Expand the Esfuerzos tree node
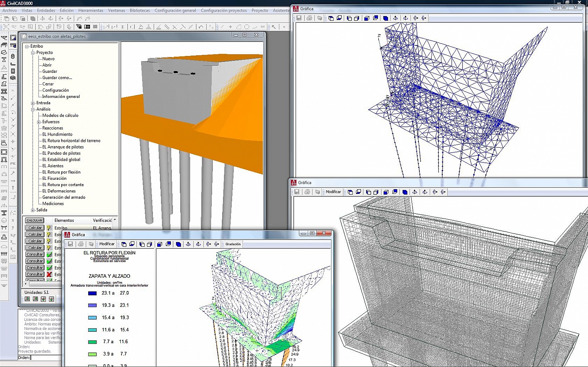Image resolution: width=588 pixels, height=367 pixels. (39, 122)
